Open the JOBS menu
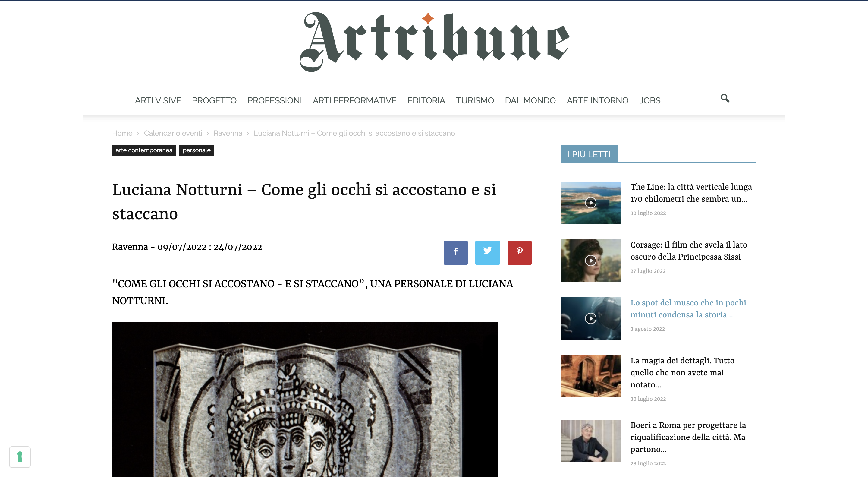The width and height of the screenshot is (868, 477). click(x=650, y=100)
